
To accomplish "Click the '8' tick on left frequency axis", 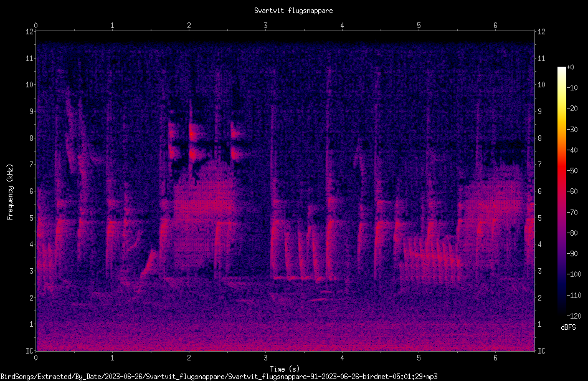I will [32, 138].
